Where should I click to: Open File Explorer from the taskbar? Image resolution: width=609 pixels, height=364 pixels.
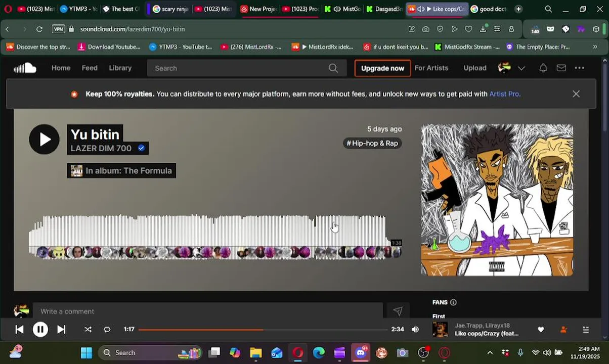(255, 353)
